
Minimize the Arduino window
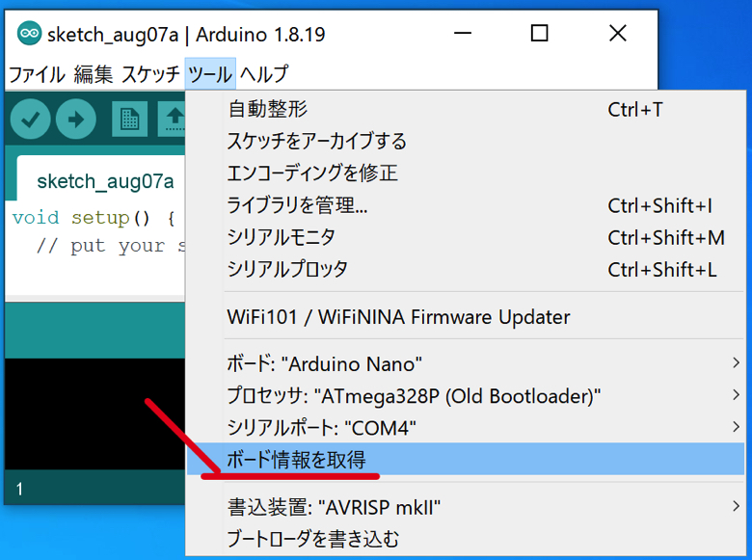coord(463,34)
